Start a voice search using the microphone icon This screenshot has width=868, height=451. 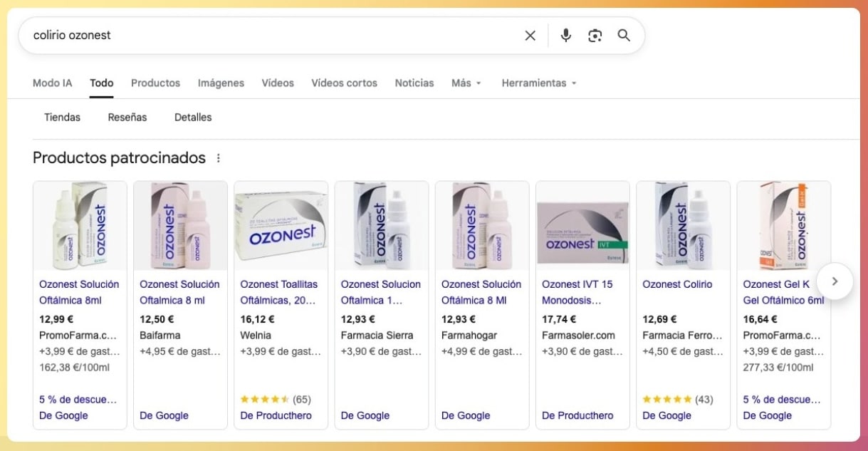[565, 35]
